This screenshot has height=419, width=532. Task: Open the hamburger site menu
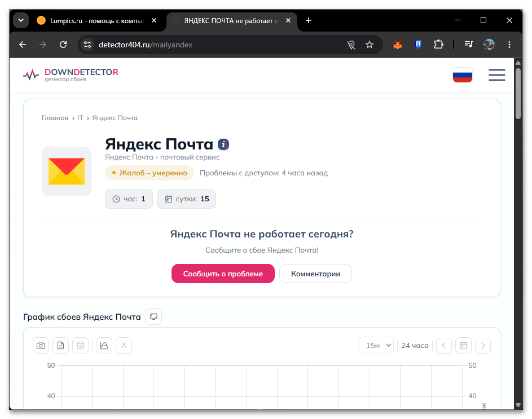pos(496,75)
